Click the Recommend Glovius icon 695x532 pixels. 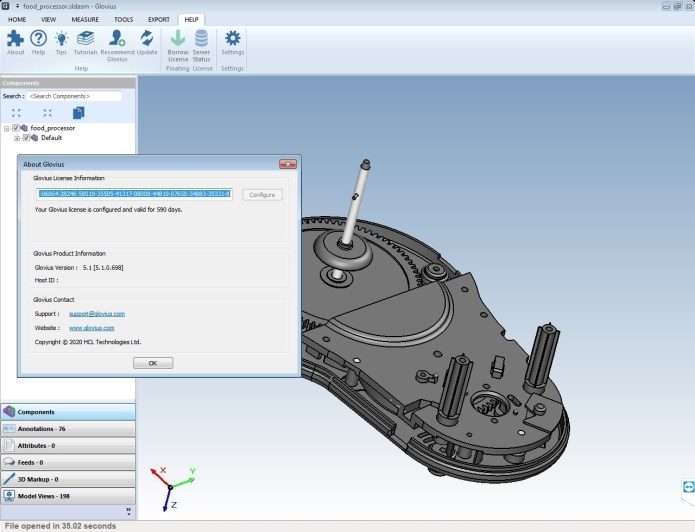click(117, 39)
